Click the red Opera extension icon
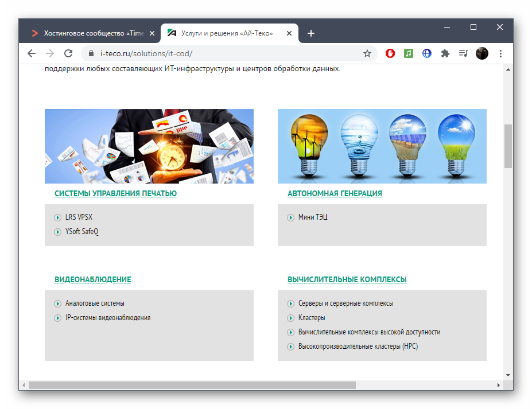The height and width of the screenshot is (409, 532). (x=390, y=53)
